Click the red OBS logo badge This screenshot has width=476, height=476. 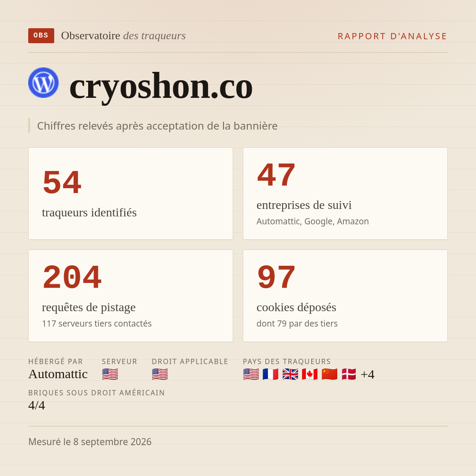point(41,36)
